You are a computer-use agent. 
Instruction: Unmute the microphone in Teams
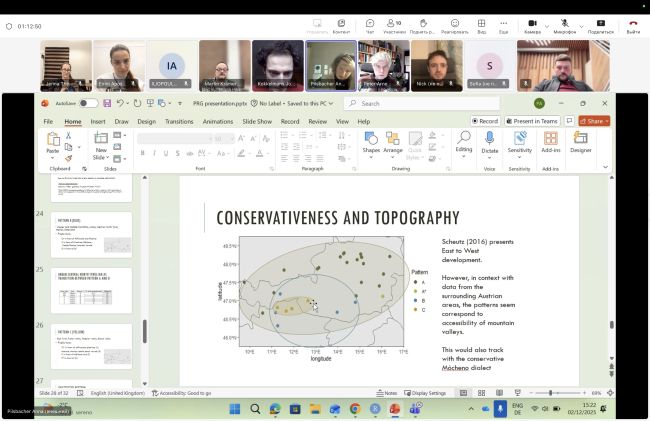click(565, 22)
